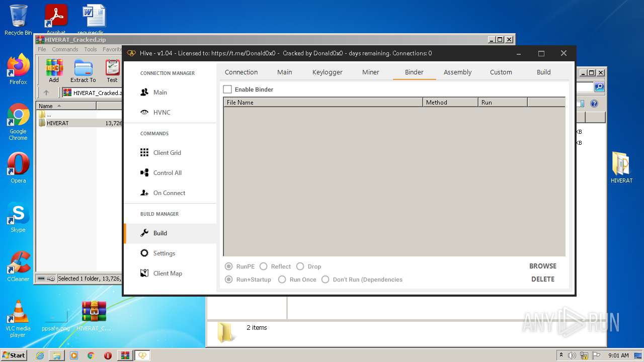
Task: Open Acrobat desktop shortcut
Action: tap(56, 19)
